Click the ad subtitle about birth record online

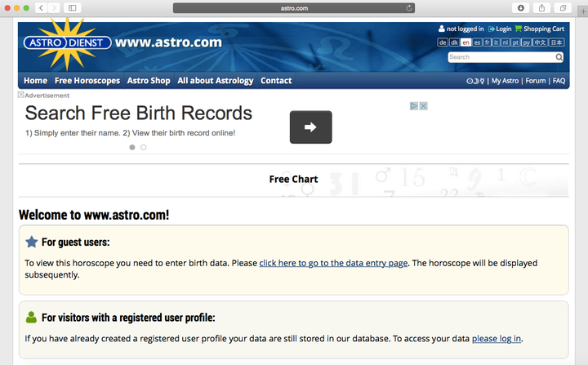coord(130,133)
